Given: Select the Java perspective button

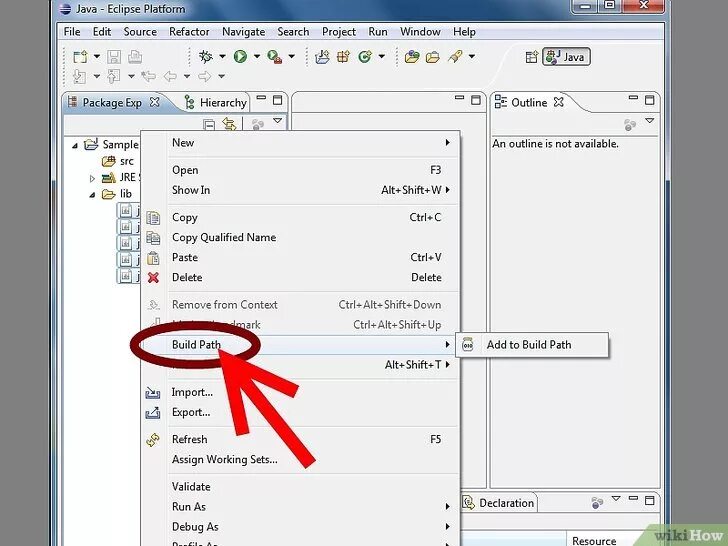Looking at the screenshot, I should pos(566,57).
